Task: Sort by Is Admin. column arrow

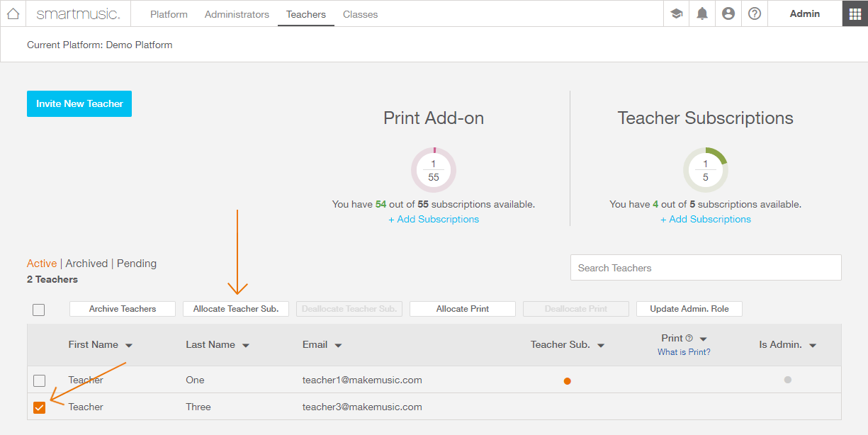Action: coord(813,346)
